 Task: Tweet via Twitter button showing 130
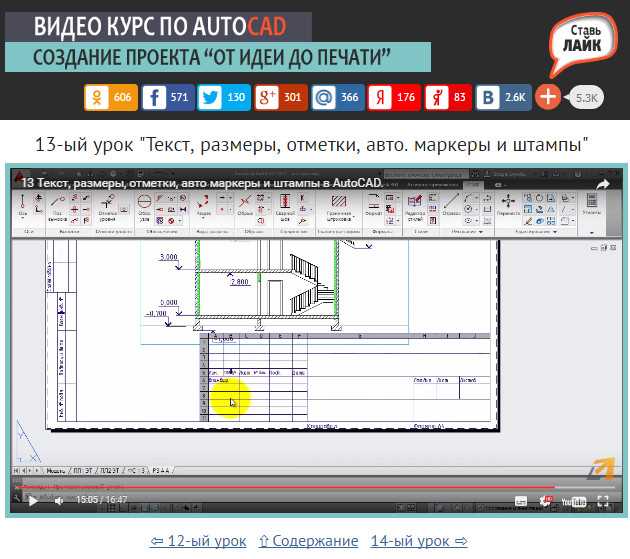pos(224,97)
